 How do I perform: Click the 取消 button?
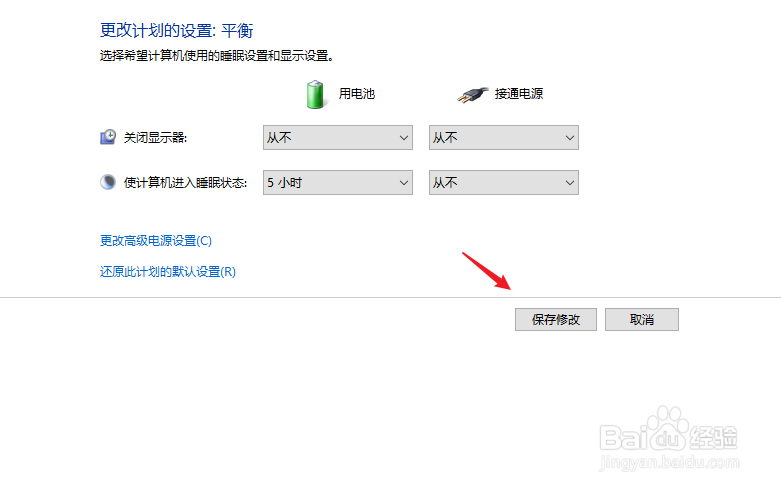(x=642, y=319)
